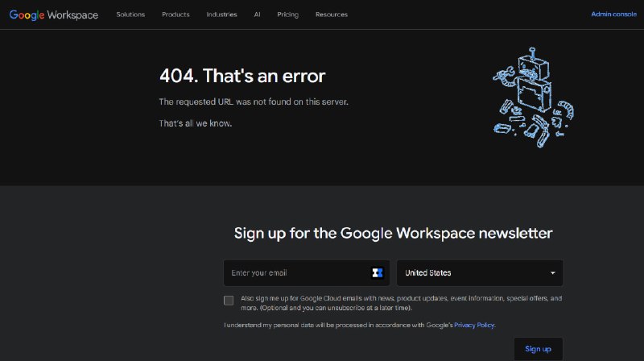
Task: Click the 404 That's an error heading
Action: 242,76
